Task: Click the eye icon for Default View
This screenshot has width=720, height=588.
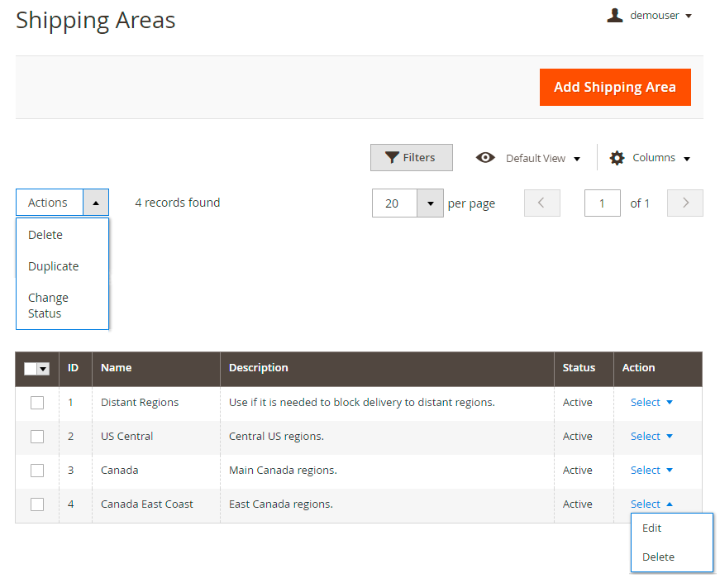Action: coord(485,158)
